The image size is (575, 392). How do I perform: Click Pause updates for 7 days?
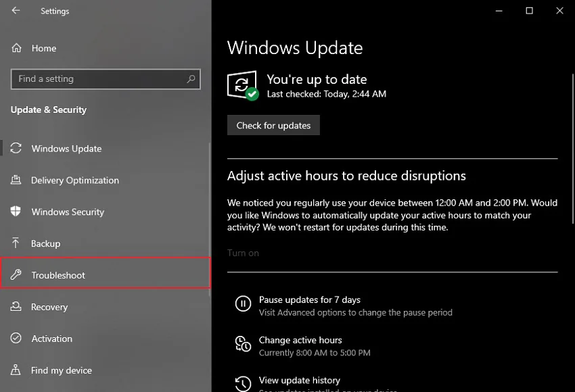[310, 299]
